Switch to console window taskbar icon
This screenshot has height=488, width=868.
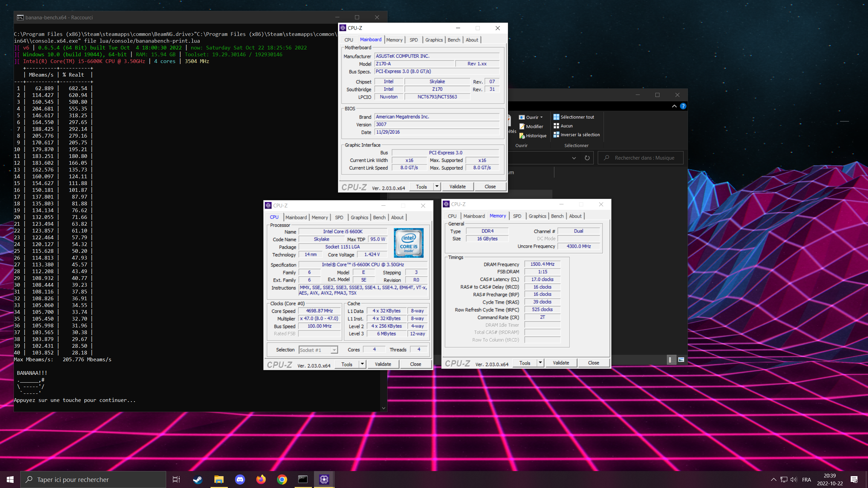[x=303, y=480]
